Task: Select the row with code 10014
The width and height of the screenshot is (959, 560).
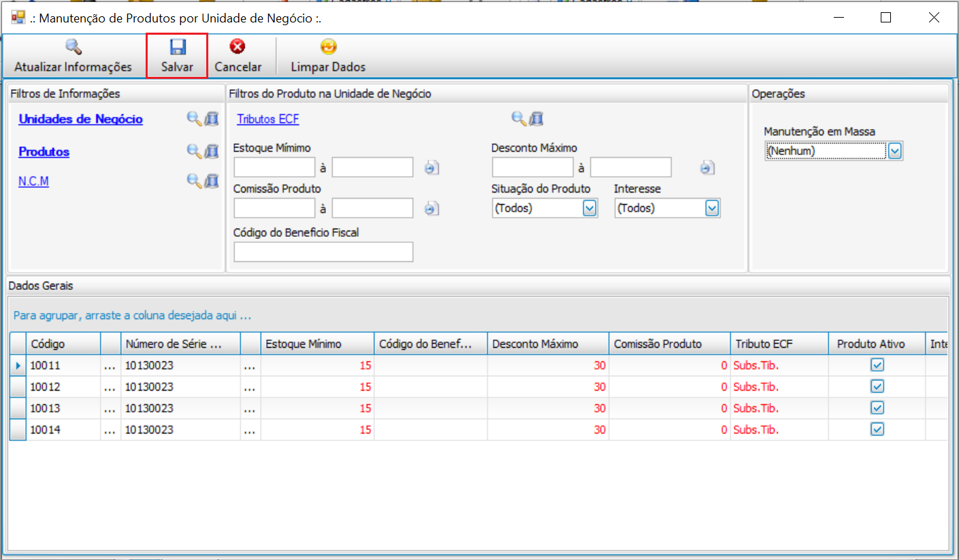Action: (478, 430)
